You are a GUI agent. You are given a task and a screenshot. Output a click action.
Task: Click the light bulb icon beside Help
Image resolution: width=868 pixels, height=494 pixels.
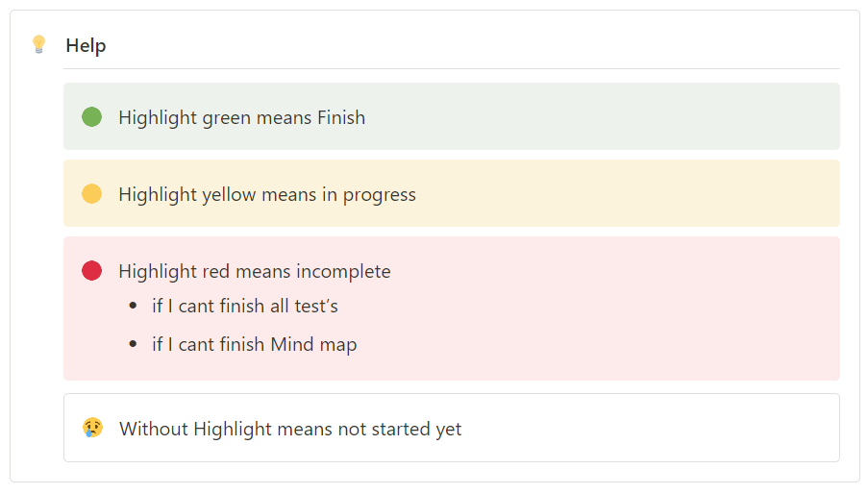tap(38, 44)
